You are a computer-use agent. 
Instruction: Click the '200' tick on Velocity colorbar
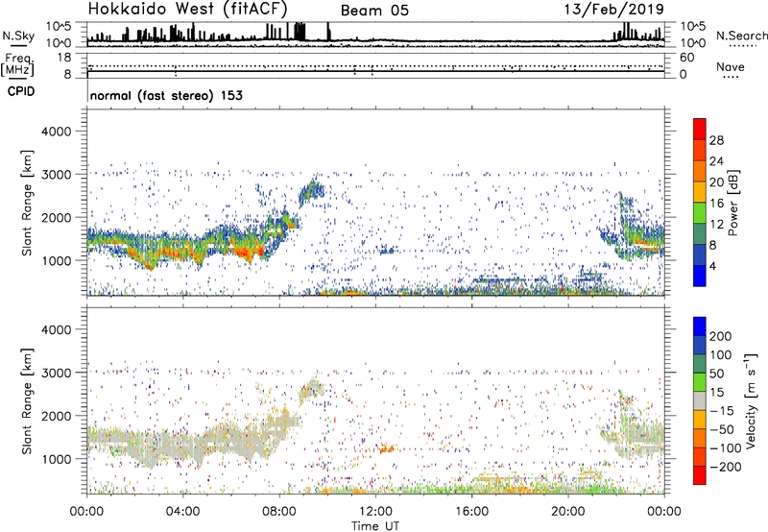coord(721,336)
